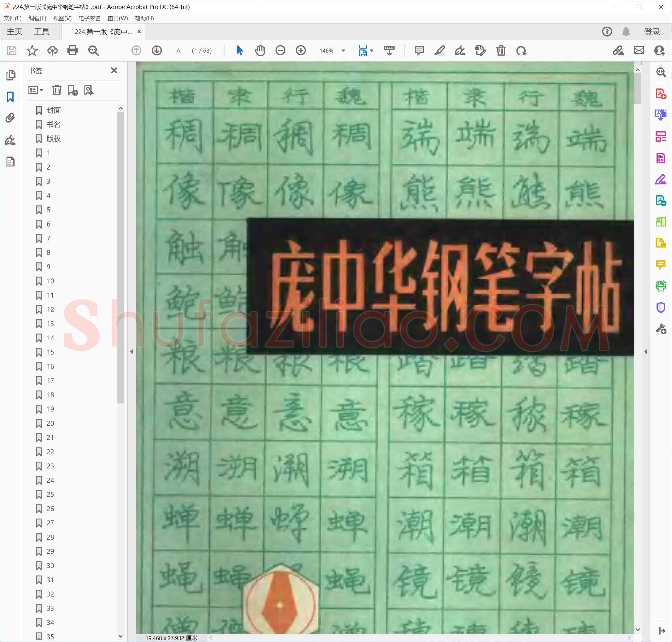This screenshot has height=642, width=672.
Task: Add a new bookmark icon
Action: tap(72, 90)
